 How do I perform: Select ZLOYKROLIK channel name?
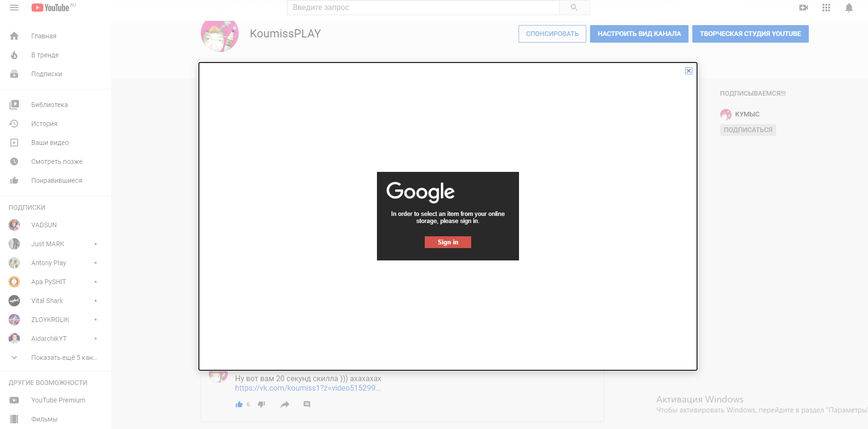click(x=50, y=320)
